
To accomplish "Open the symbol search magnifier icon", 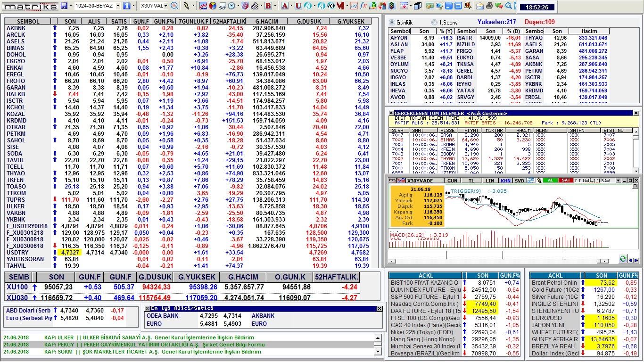I will (x=174, y=6).
